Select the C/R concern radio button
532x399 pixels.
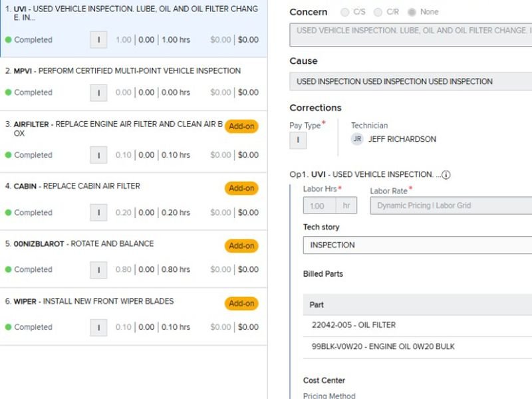378,12
